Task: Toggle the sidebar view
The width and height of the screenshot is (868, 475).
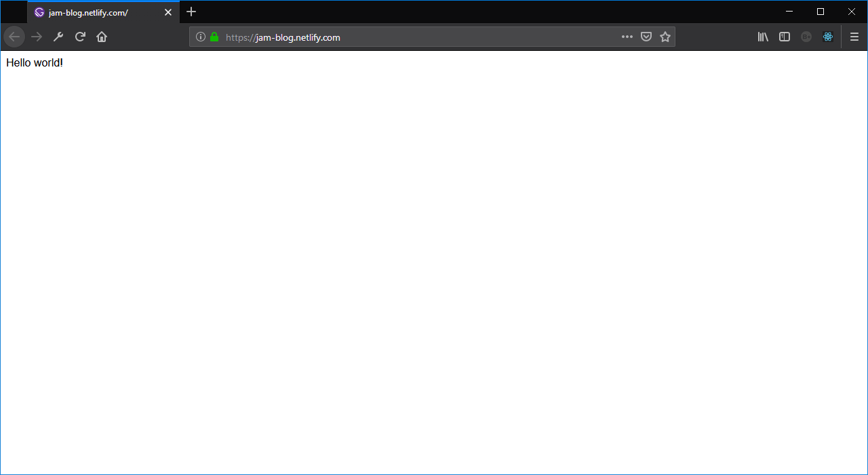Action: pyautogui.click(x=785, y=37)
